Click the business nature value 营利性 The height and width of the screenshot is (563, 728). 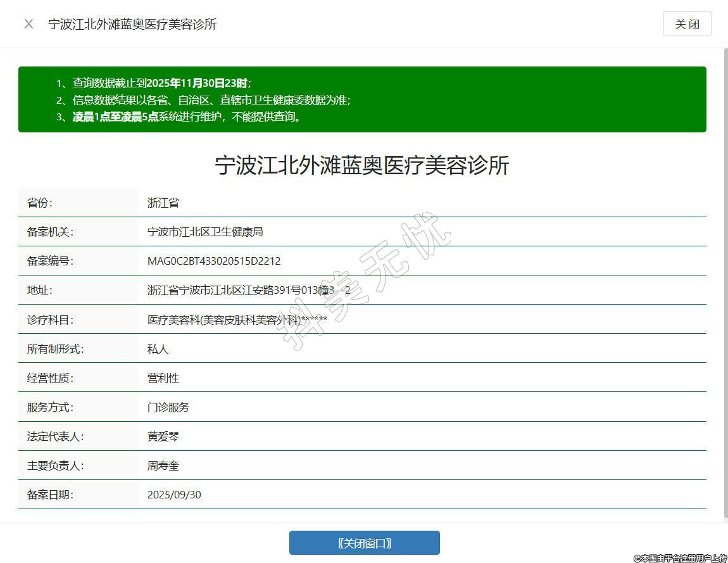pos(163,378)
